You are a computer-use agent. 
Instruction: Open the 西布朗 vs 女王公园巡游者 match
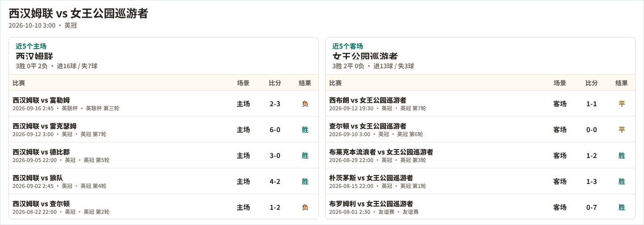[480, 104]
